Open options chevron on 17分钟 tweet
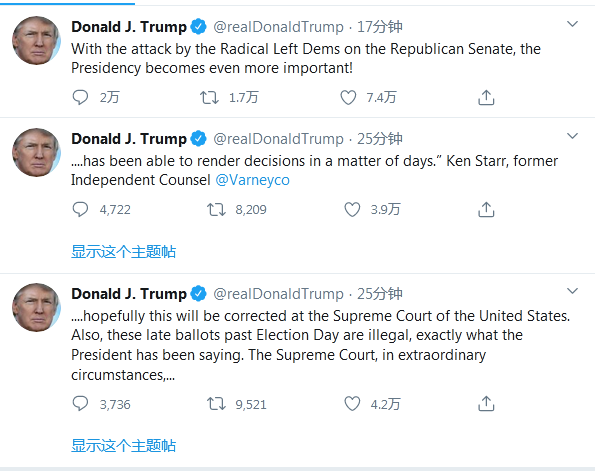The width and height of the screenshot is (595, 471). [572, 24]
